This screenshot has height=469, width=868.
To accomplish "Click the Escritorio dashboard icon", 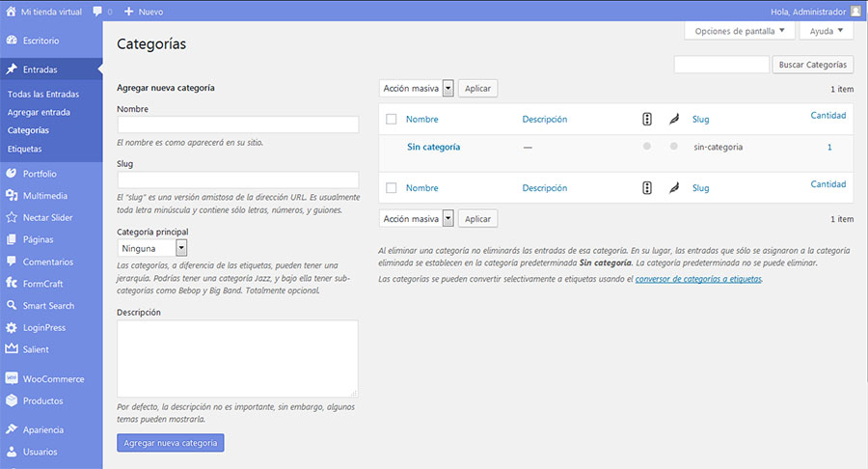I will [12, 40].
